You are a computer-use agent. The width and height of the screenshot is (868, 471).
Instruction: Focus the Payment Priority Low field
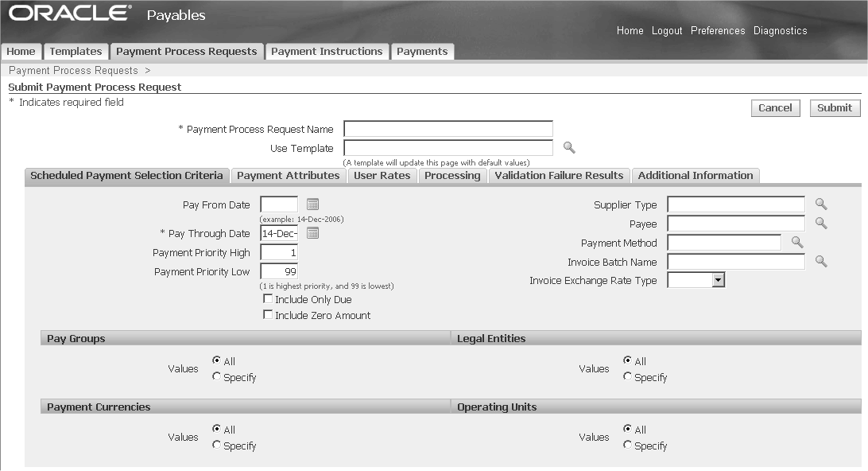tap(279, 271)
